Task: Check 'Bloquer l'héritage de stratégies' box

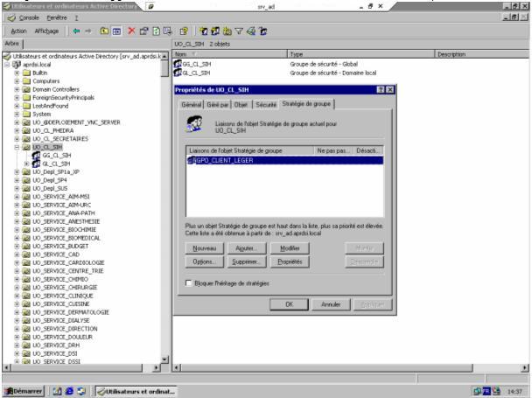Action: [189, 283]
